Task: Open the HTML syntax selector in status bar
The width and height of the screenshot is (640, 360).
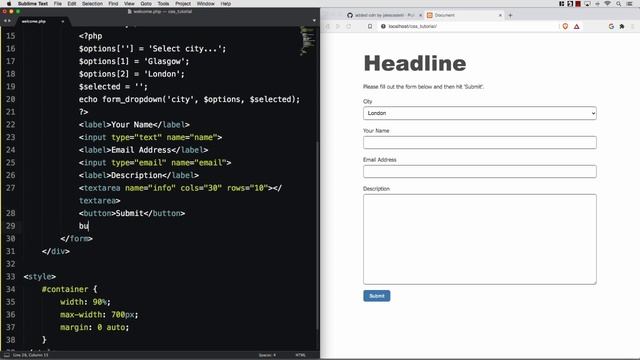Action: click(x=300, y=355)
